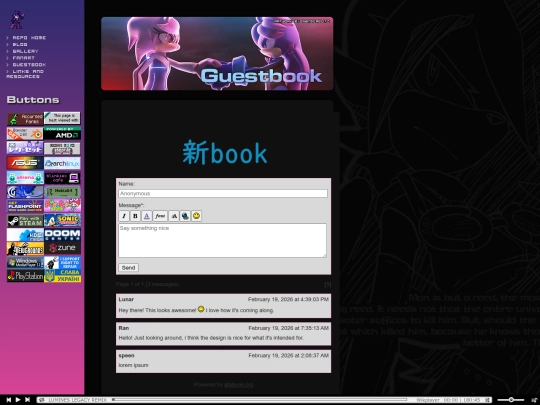Skip to next track in player
540x405 pixels.
coord(27,399)
